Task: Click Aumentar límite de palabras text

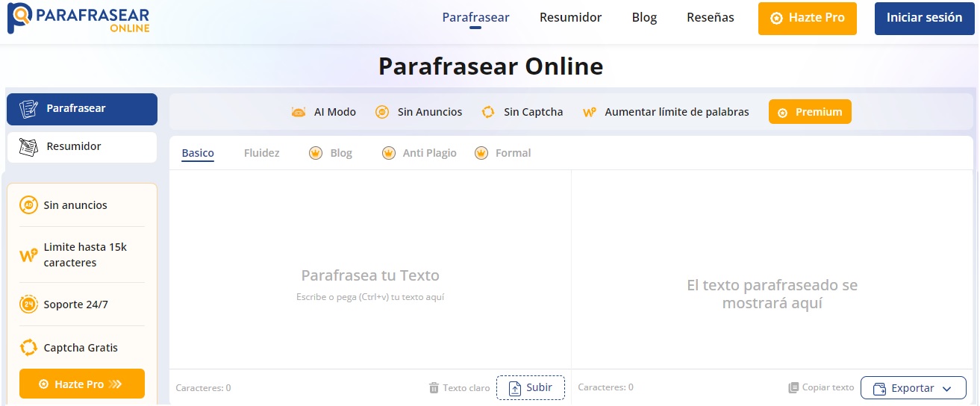Action: (x=677, y=112)
